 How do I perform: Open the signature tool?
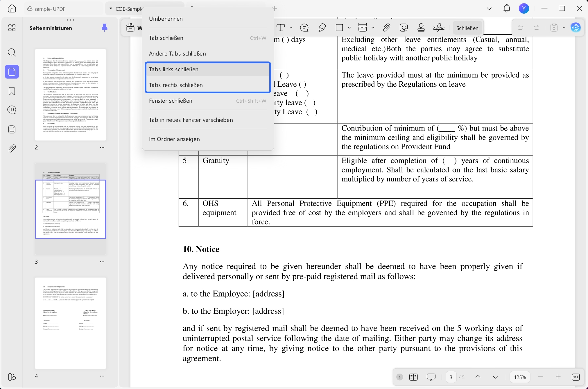pyautogui.click(x=439, y=28)
